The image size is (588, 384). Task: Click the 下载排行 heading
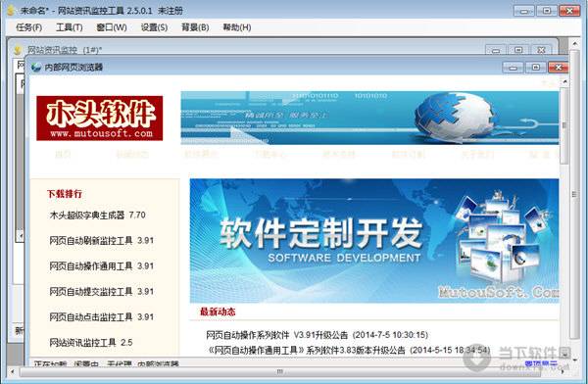[x=65, y=194]
